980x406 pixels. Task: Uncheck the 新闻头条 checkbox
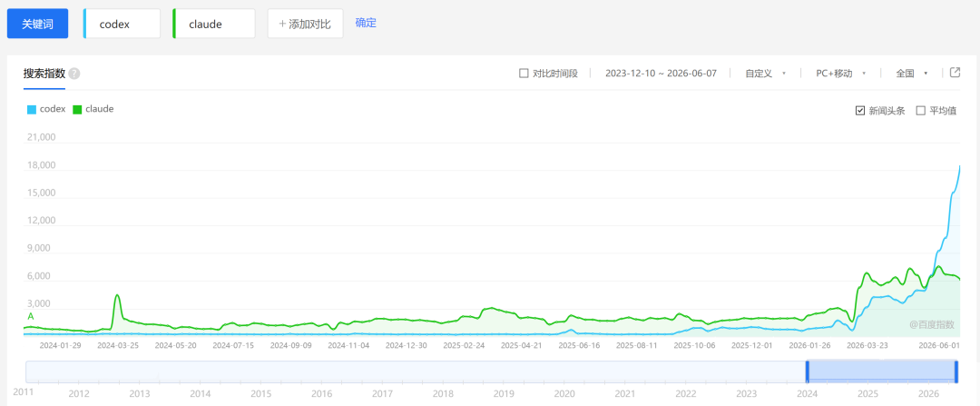tap(860, 111)
